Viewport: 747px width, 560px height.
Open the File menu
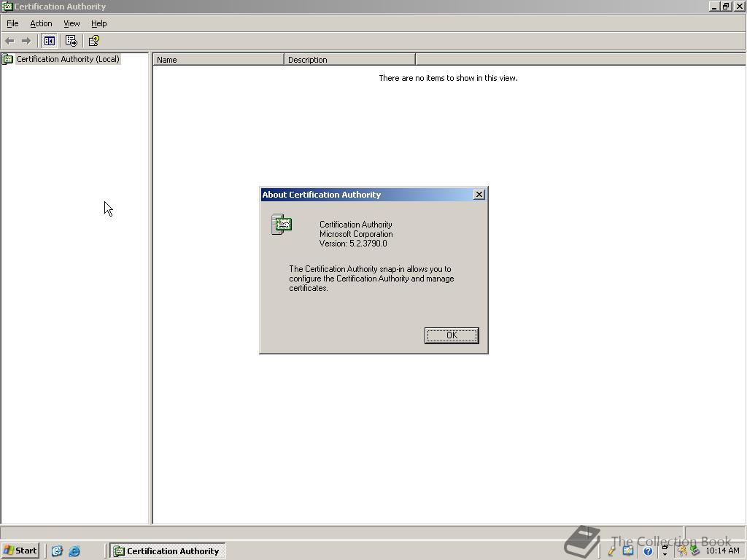point(12,23)
